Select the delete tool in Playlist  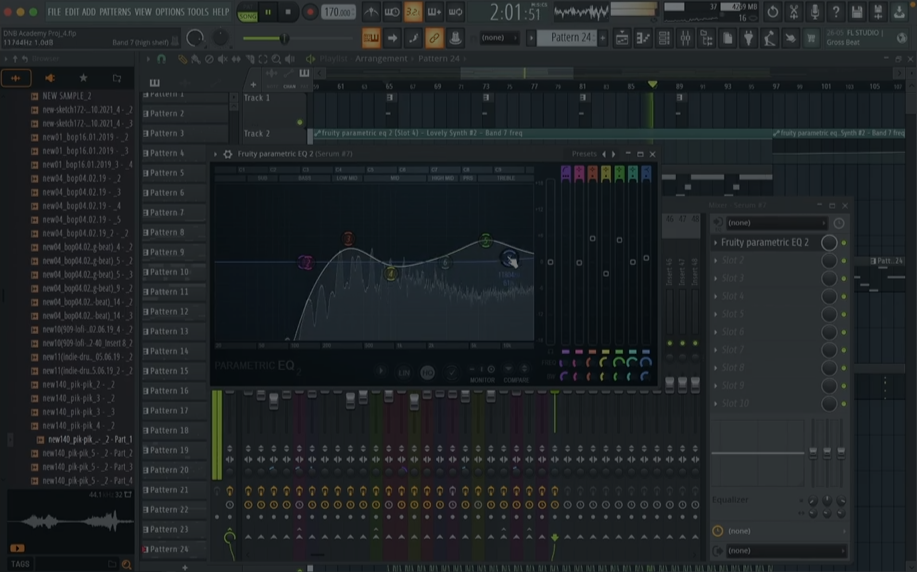(209, 59)
